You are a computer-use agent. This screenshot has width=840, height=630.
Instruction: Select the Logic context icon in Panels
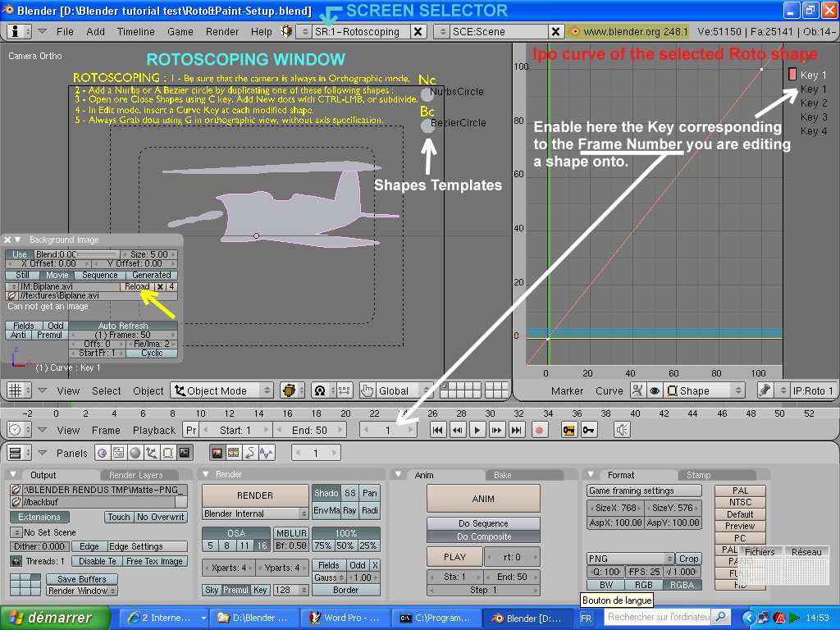[103, 453]
